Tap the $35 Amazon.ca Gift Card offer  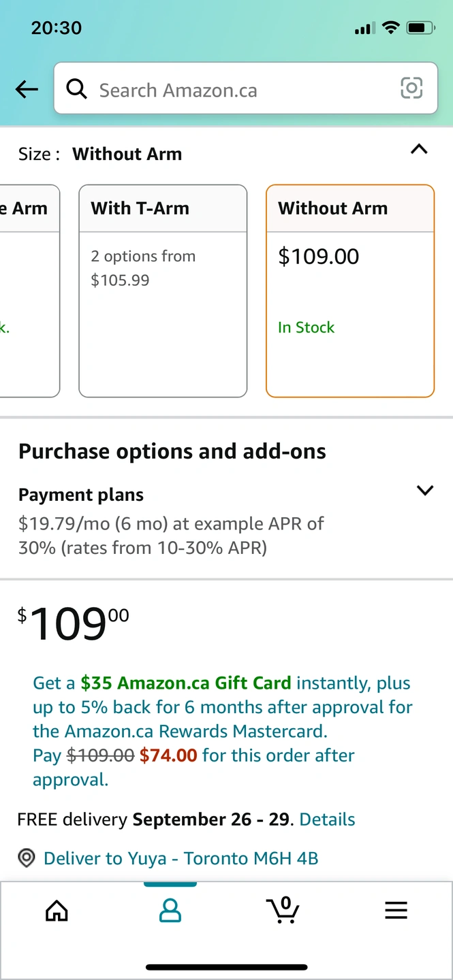(185, 683)
